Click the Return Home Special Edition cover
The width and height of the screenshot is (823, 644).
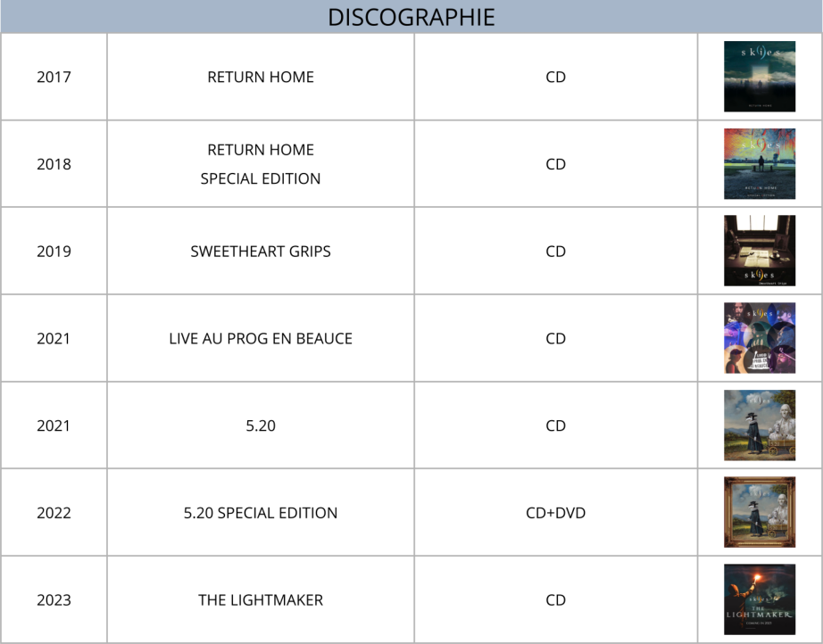(x=759, y=164)
